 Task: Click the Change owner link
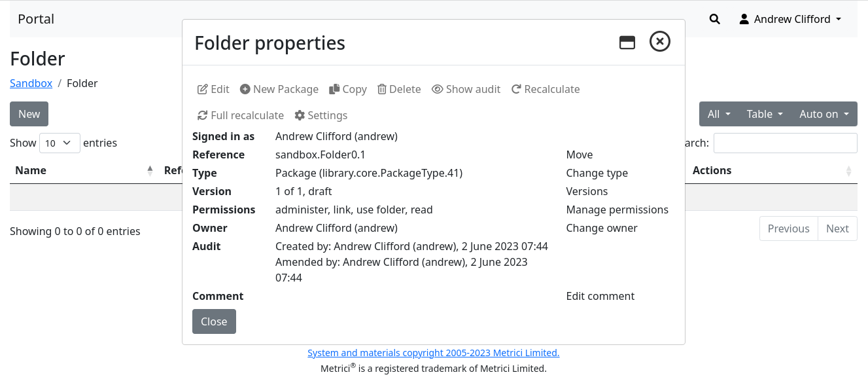(601, 228)
